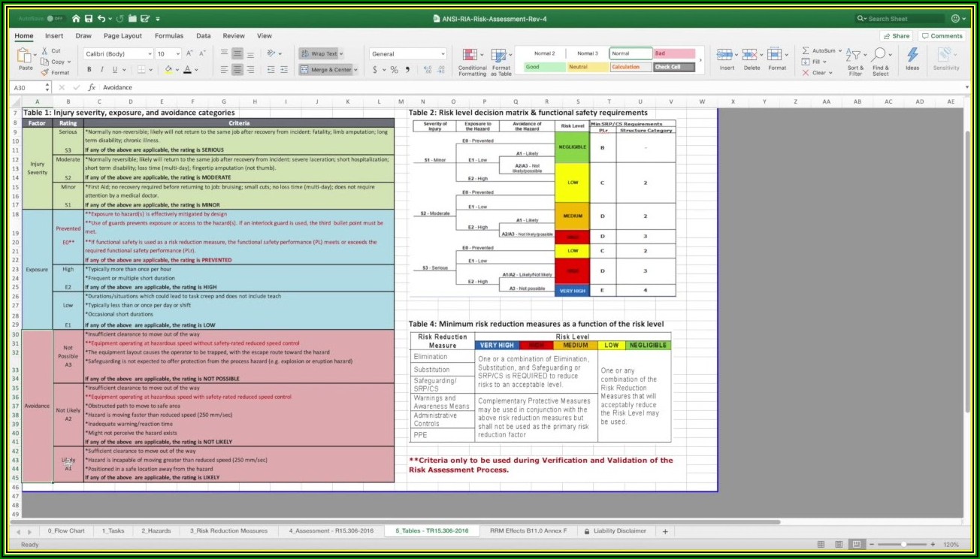
Task: Toggle Bold formatting
Action: 89,70
